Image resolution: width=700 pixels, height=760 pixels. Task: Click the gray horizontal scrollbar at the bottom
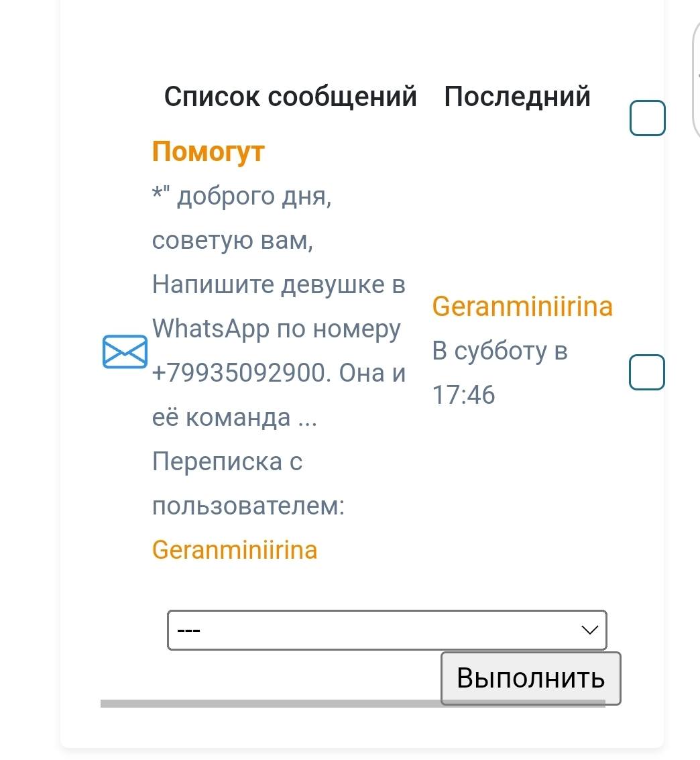[x=268, y=703]
